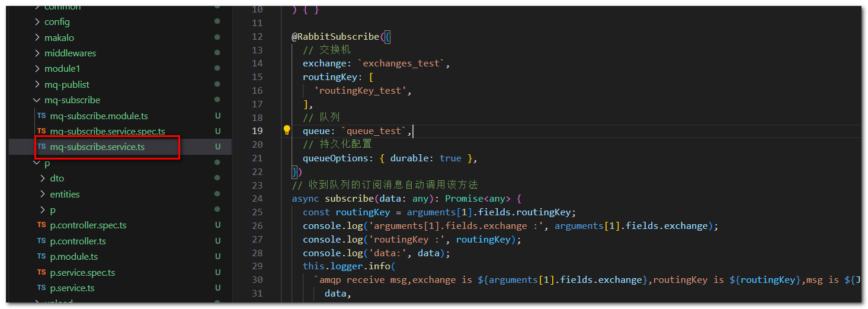Click const routingKey declaration on line 25
868x309 pixels.
click(439, 212)
